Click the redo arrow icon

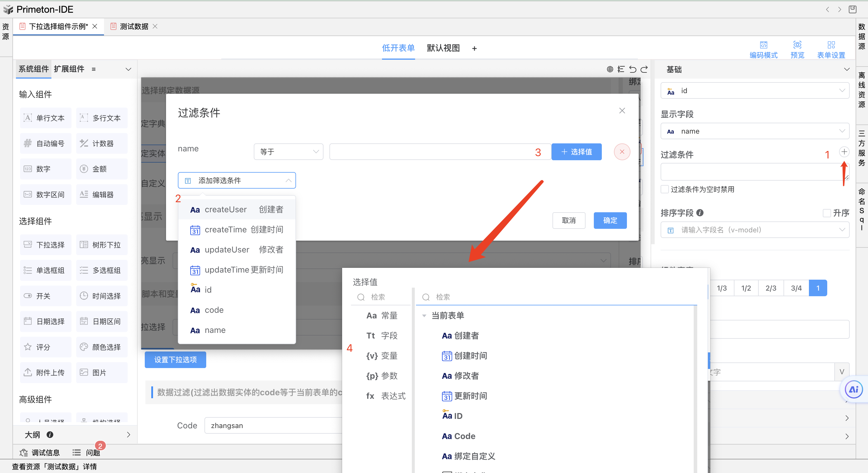tap(644, 69)
